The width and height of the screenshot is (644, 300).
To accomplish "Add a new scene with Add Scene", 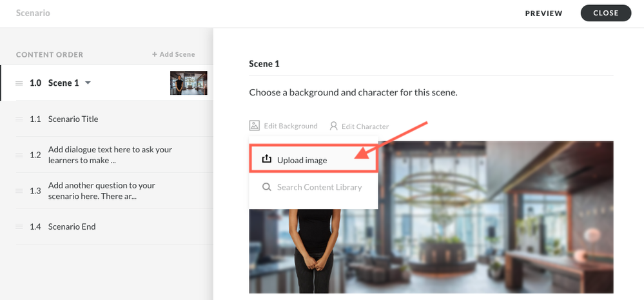I will 173,55.
